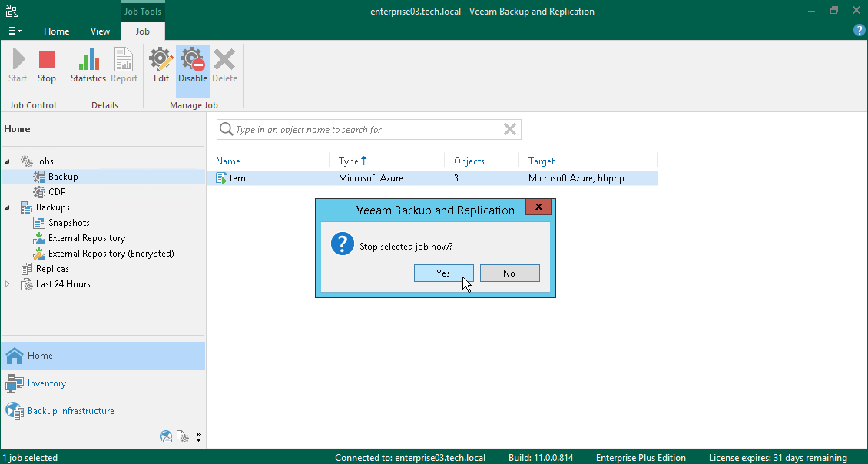Sort by the Name column header
This screenshot has height=464, width=868.
[x=227, y=161]
